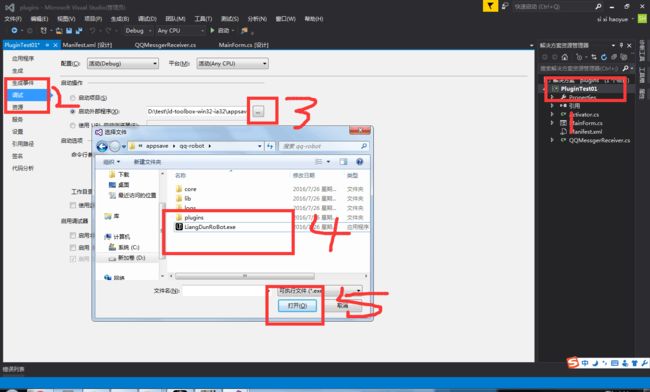Click the LiangDunRoBot.exe application icon
The width and height of the screenshot is (650, 392).
[x=179, y=227]
